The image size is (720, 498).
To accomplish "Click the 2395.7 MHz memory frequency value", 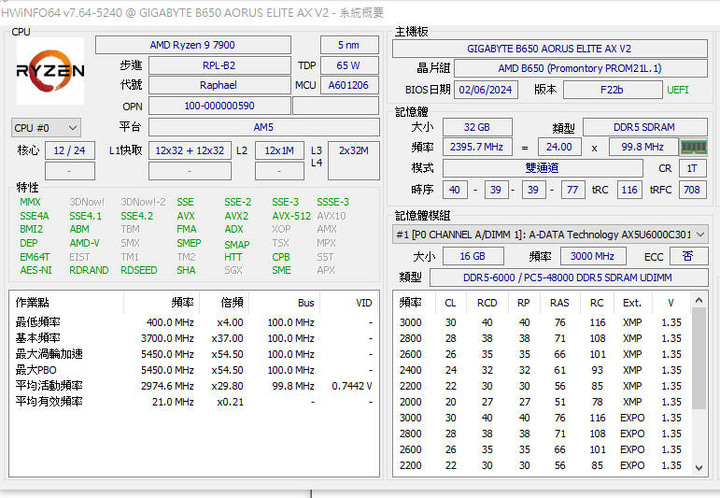I will click(x=477, y=147).
